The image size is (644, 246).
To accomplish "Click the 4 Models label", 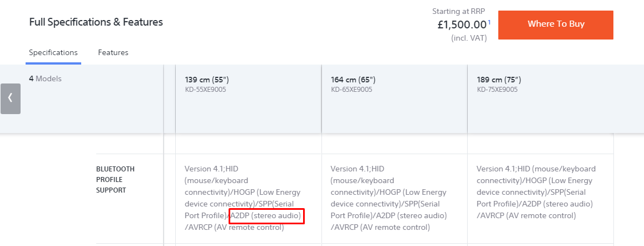I will [45, 78].
